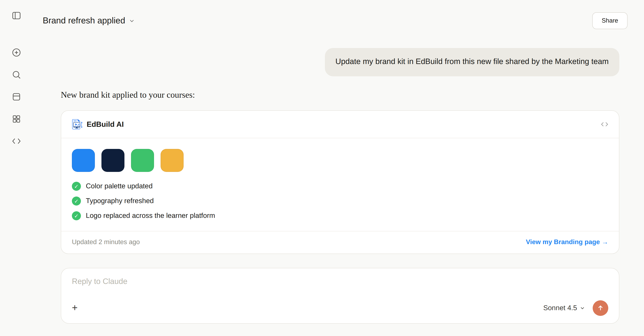Select the dark navy color swatch
This screenshot has width=644, height=336.
(x=113, y=160)
